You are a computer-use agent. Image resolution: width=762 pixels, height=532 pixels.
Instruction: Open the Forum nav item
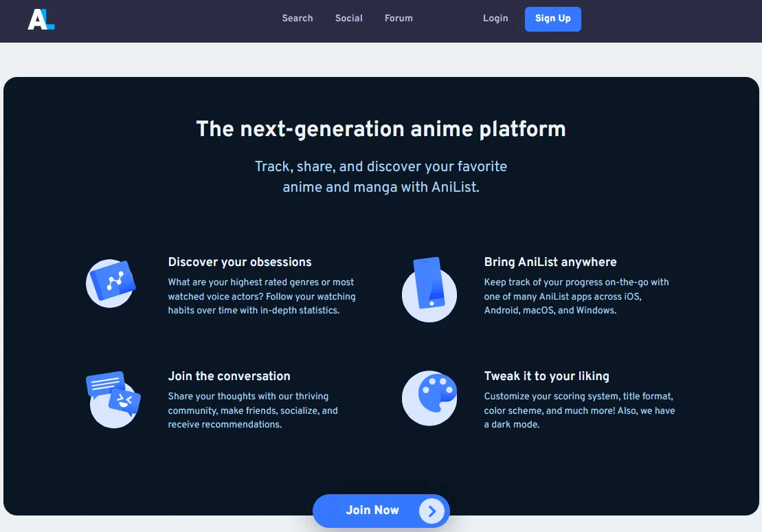(x=399, y=19)
